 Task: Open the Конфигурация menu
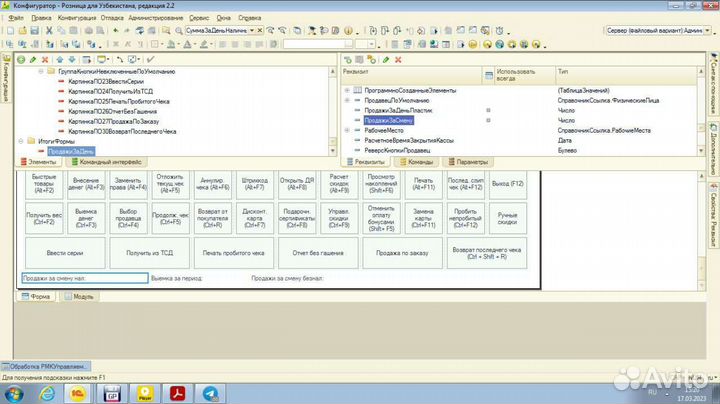(77, 18)
